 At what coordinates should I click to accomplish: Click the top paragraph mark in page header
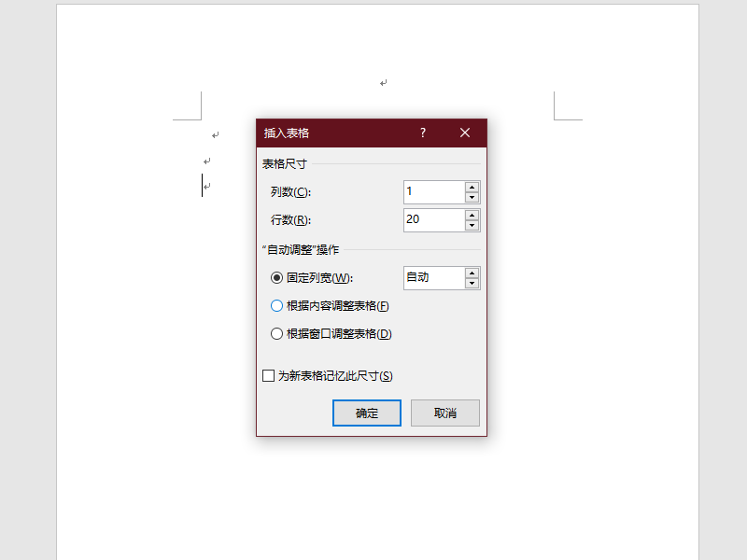384,83
